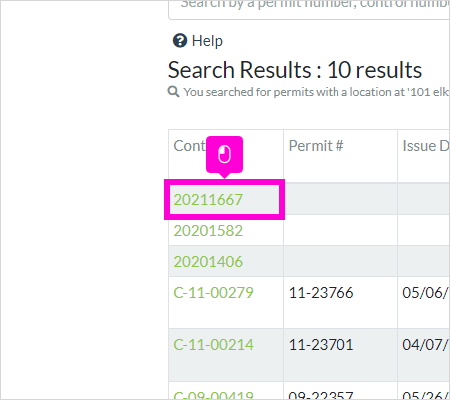Open control number 20201406
This screenshot has width=450, height=400.
coord(208,262)
